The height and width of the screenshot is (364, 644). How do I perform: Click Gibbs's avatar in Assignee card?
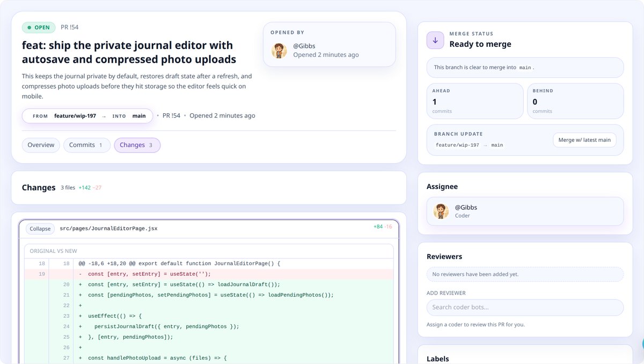pyautogui.click(x=441, y=212)
